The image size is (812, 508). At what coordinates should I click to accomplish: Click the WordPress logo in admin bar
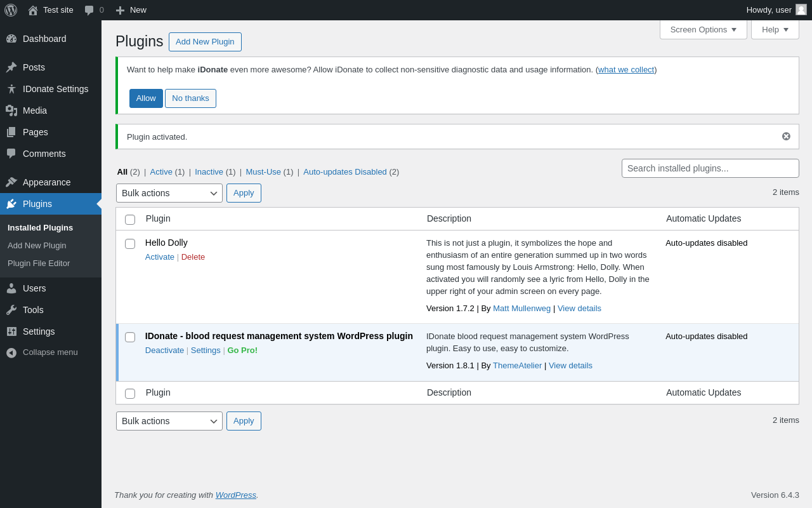11,10
